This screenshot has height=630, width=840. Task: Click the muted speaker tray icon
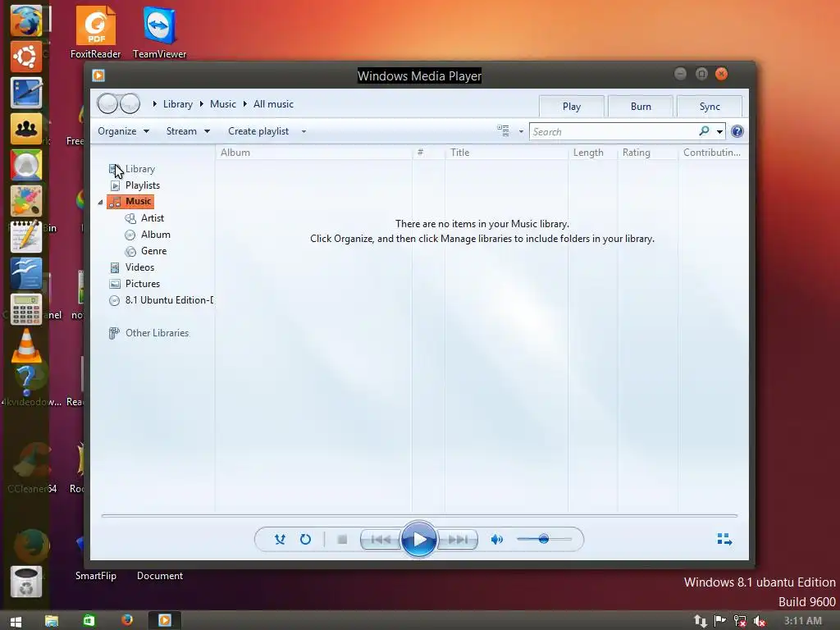[759, 621]
